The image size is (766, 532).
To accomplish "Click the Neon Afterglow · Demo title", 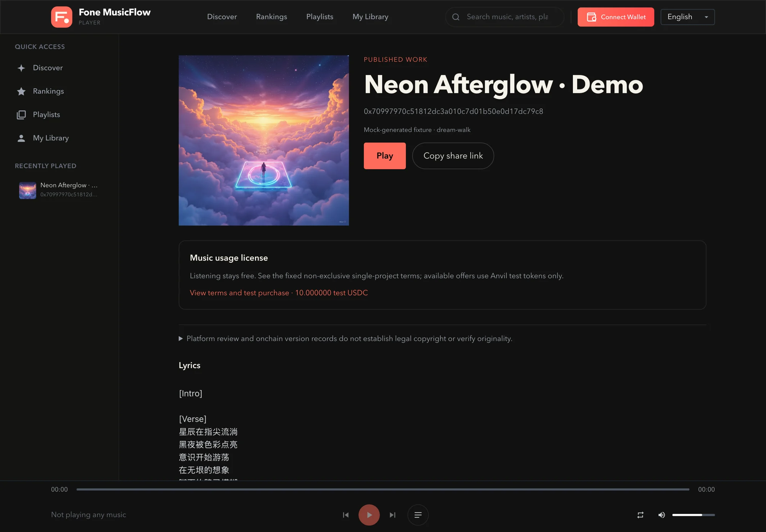I will (504, 84).
